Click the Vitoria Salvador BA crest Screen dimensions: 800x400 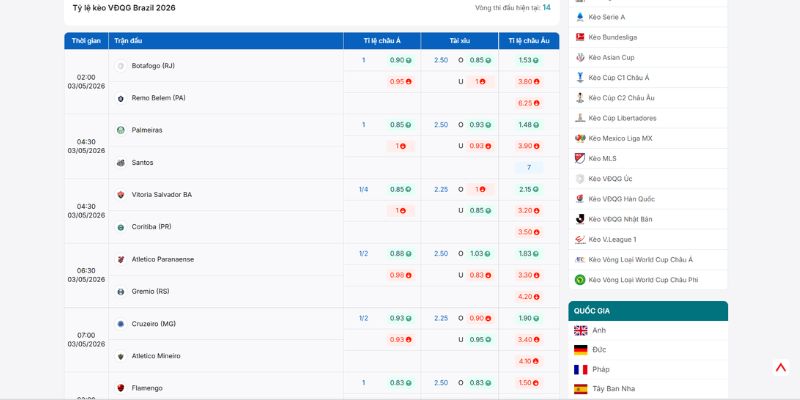(120, 195)
